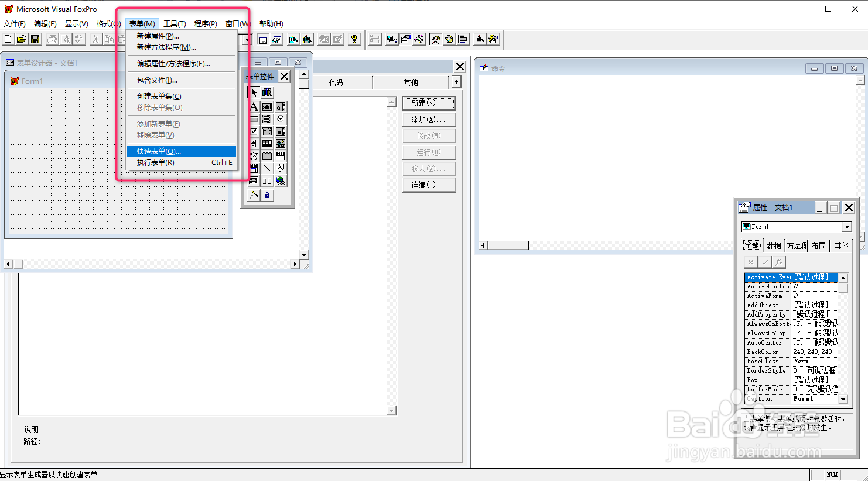The image size is (868, 481).
Task: Toggle the Builder Lock wand button
Action: (254, 195)
